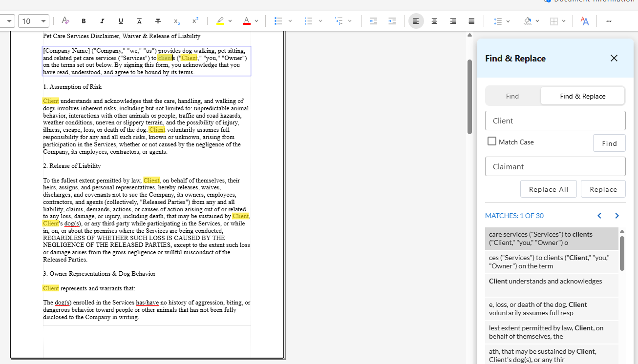Expand numbered list style options
Screen dimensions: 638x364
coord(320,21)
